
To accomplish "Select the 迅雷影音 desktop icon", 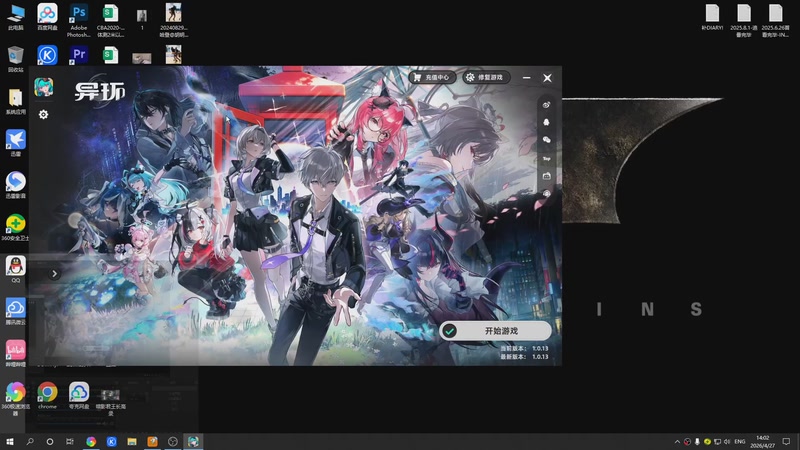I will coord(16,185).
